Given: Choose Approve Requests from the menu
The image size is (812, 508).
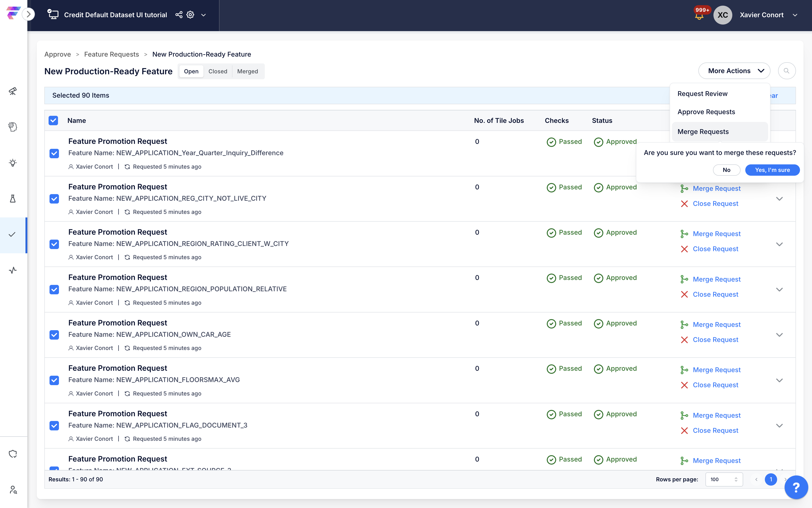Looking at the screenshot, I should click(706, 112).
